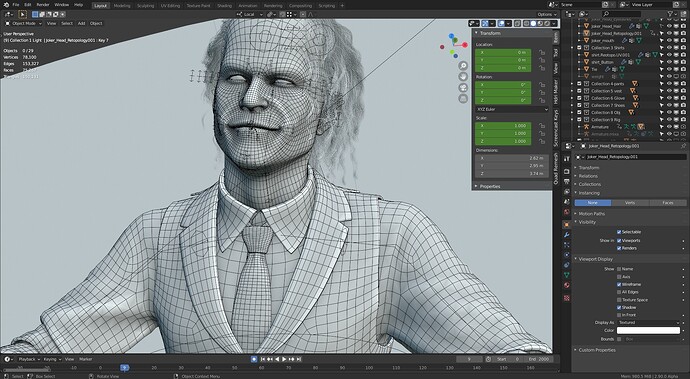Open the XYZ Euler rotation mode dropdown
Screen dimensions: 690x379
[x=512, y=109]
